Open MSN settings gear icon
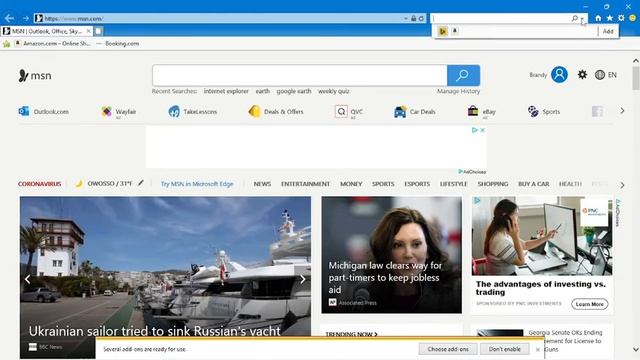This screenshot has height=360, width=640. pos(582,75)
